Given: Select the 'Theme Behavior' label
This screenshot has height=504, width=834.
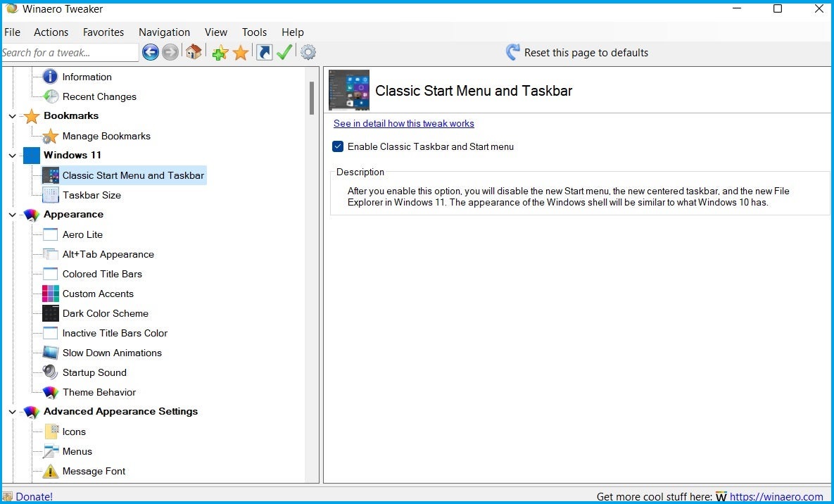Looking at the screenshot, I should coord(99,392).
